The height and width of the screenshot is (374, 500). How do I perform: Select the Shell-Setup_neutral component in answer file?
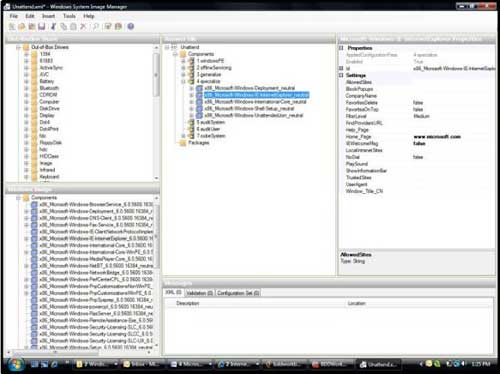[249, 108]
